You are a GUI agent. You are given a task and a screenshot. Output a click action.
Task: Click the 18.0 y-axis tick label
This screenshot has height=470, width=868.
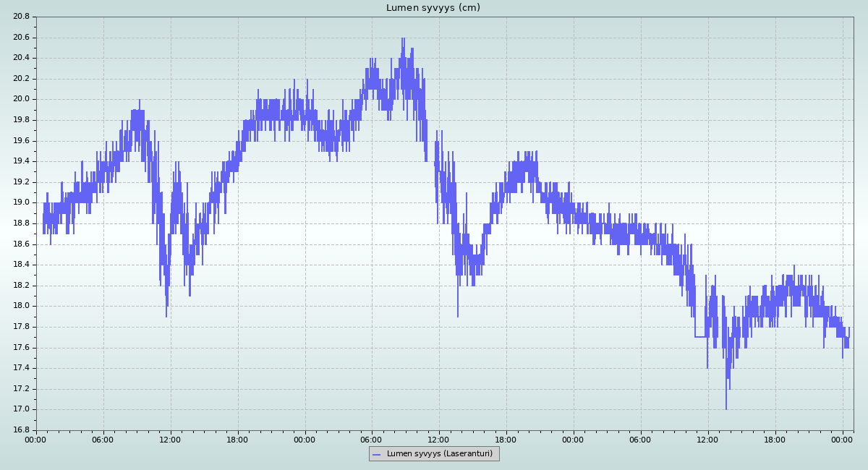click(21, 306)
